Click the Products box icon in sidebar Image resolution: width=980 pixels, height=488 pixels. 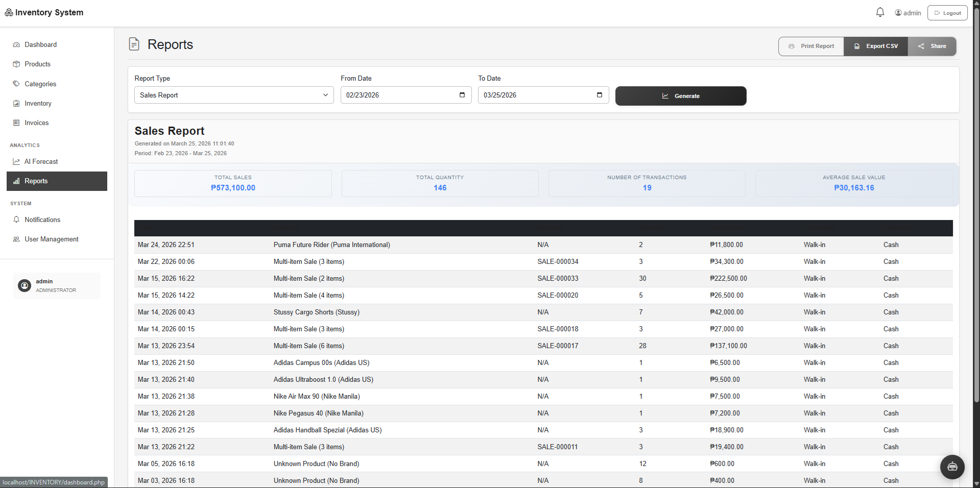tap(16, 64)
